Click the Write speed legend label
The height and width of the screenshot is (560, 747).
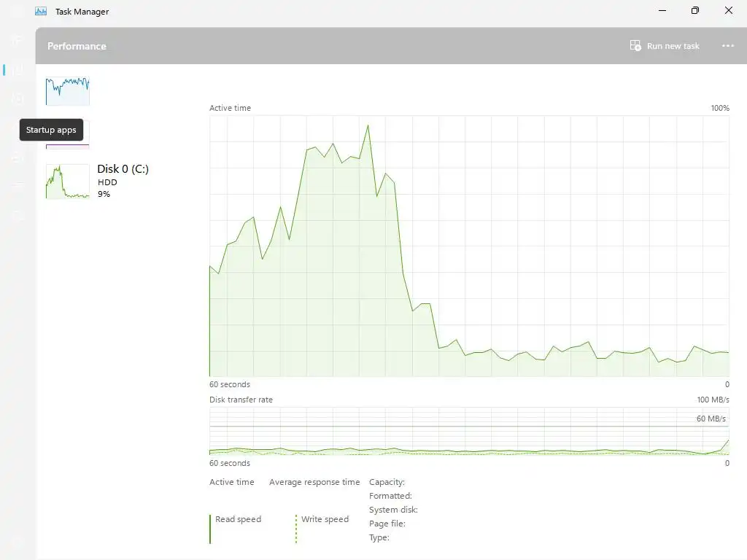tap(325, 519)
